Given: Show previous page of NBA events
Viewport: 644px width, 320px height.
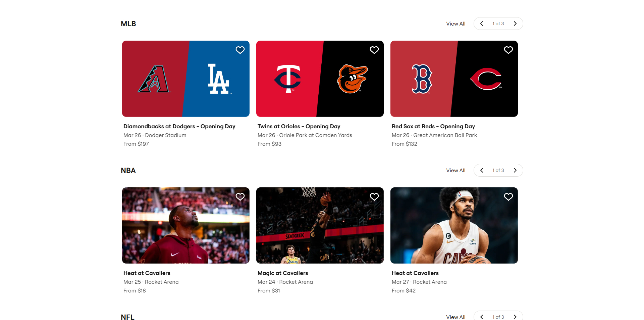Looking at the screenshot, I should [482, 170].
